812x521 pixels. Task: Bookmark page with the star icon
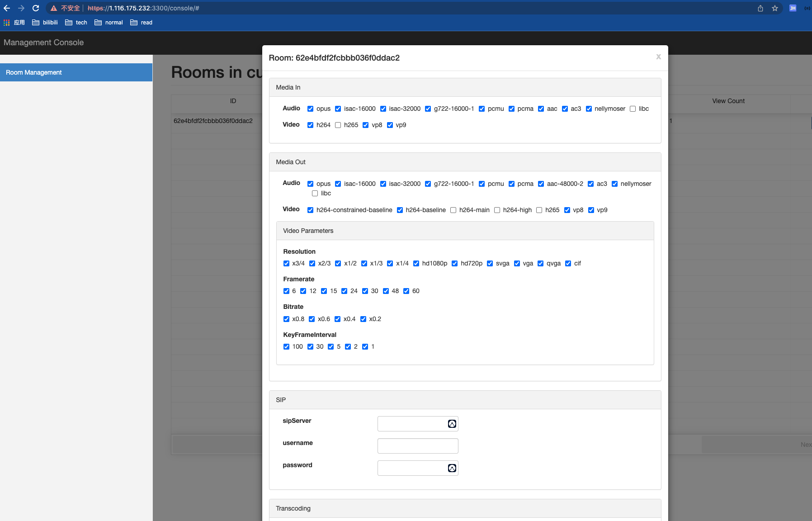(775, 8)
